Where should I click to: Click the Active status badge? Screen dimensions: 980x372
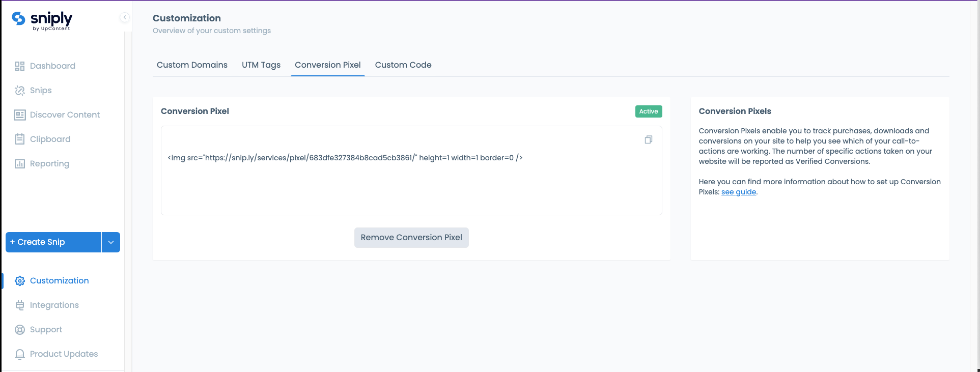[x=649, y=111]
